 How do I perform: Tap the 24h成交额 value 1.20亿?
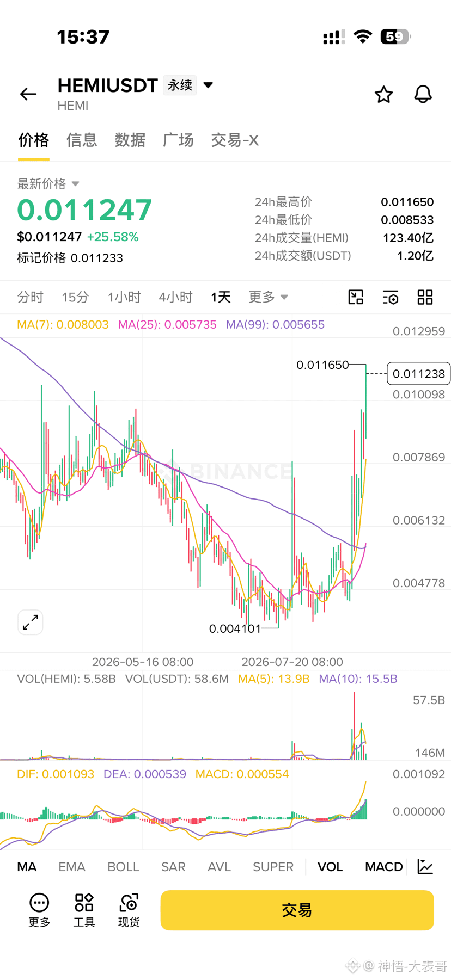click(x=415, y=256)
